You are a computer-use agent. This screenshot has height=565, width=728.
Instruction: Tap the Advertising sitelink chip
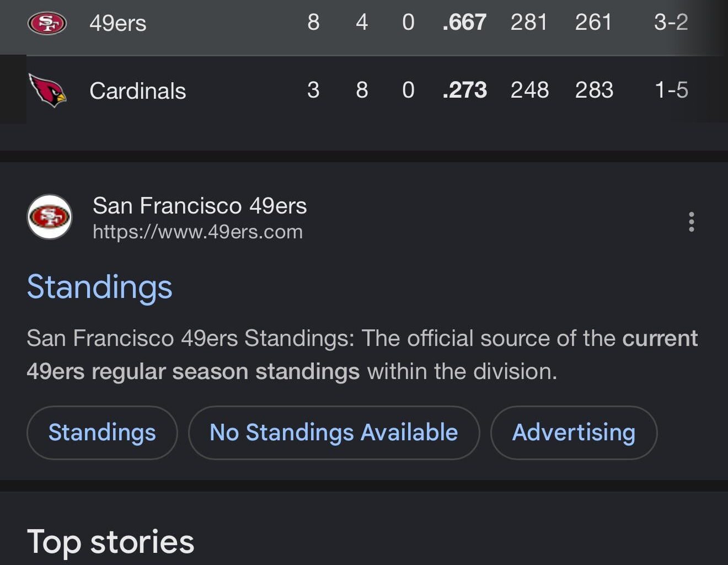coord(574,433)
